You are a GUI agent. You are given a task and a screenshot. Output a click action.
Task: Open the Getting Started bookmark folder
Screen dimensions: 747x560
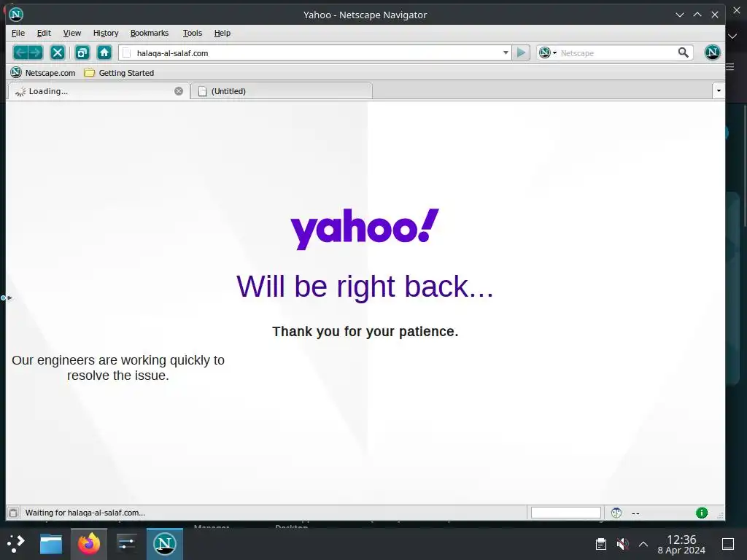click(x=119, y=72)
